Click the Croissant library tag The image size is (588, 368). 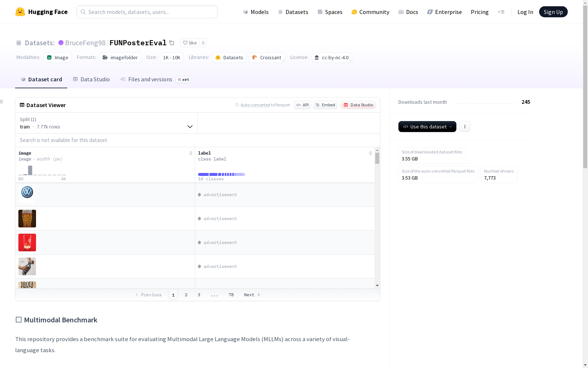click(x=267, y=57)
